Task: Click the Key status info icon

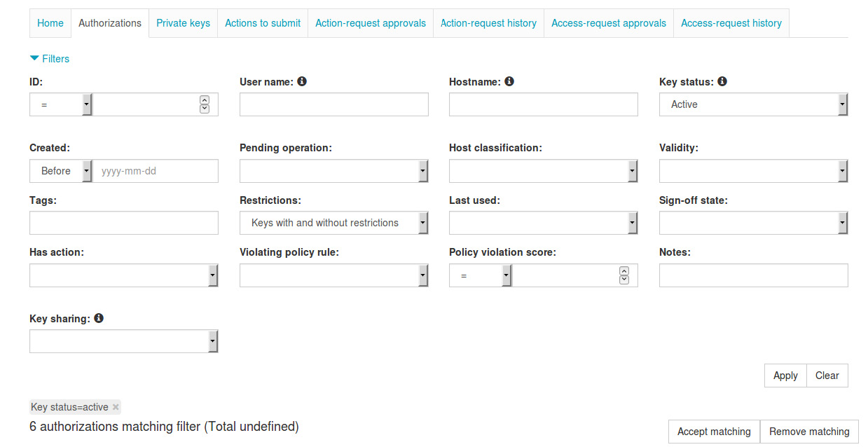Action: 722,81
